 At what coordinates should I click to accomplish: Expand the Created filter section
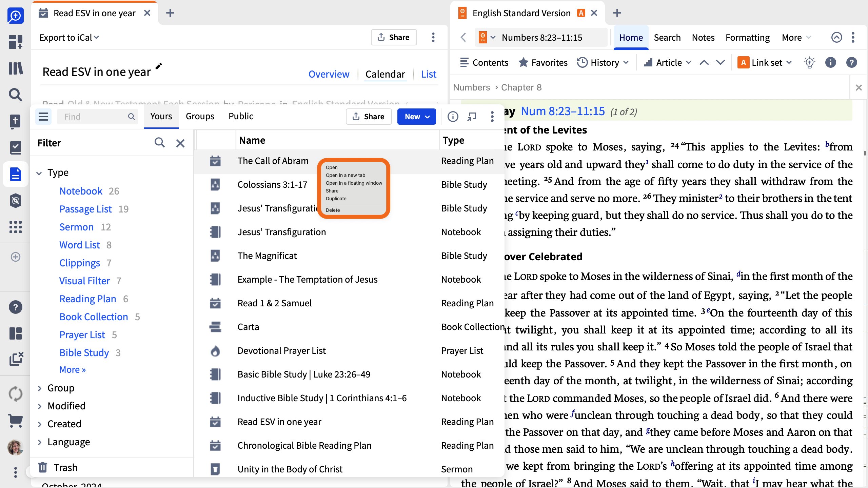pyautogui.click(x=40, y=424)
